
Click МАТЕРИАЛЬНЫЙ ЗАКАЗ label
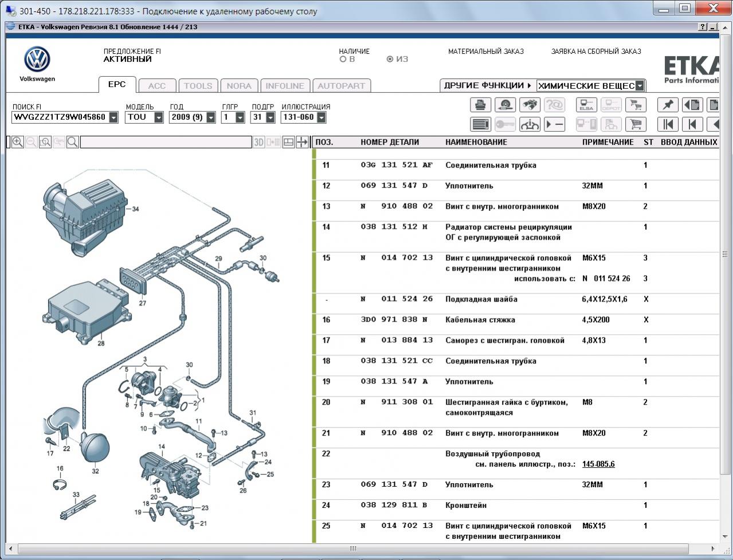(x=486, y=51)
